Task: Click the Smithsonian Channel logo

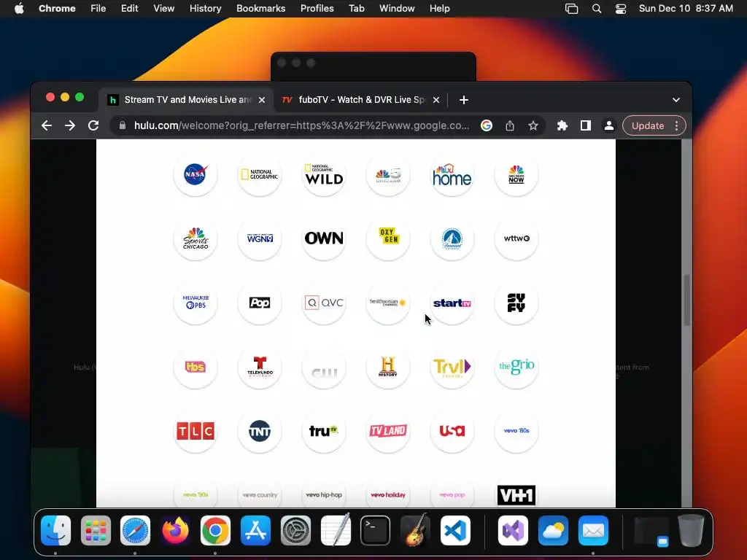Action: [x=388, y=303]
